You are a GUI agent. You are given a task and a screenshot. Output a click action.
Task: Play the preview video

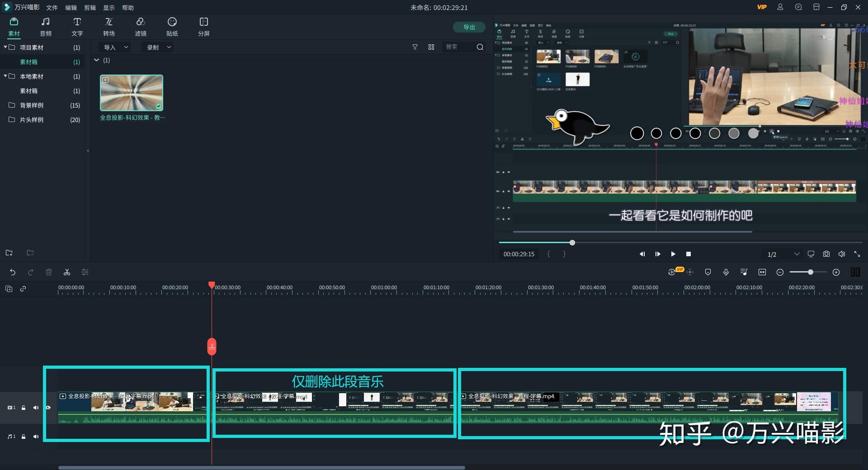tap(673, 254)
